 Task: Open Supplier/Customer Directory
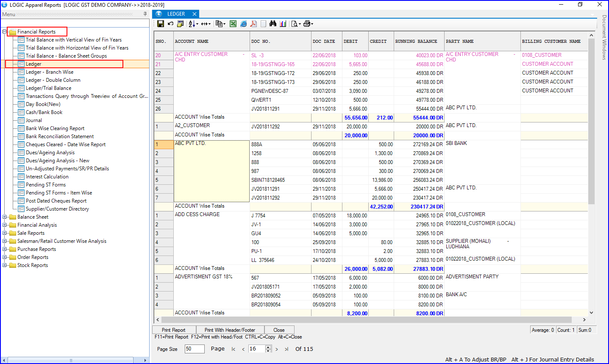pyautogui.click(x=57, y=209)
